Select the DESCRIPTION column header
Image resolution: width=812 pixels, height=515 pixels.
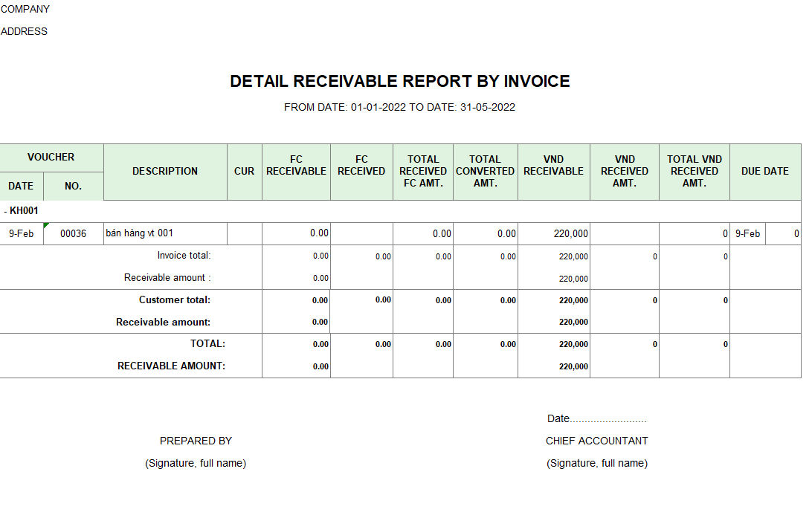(x=165, y=172)
